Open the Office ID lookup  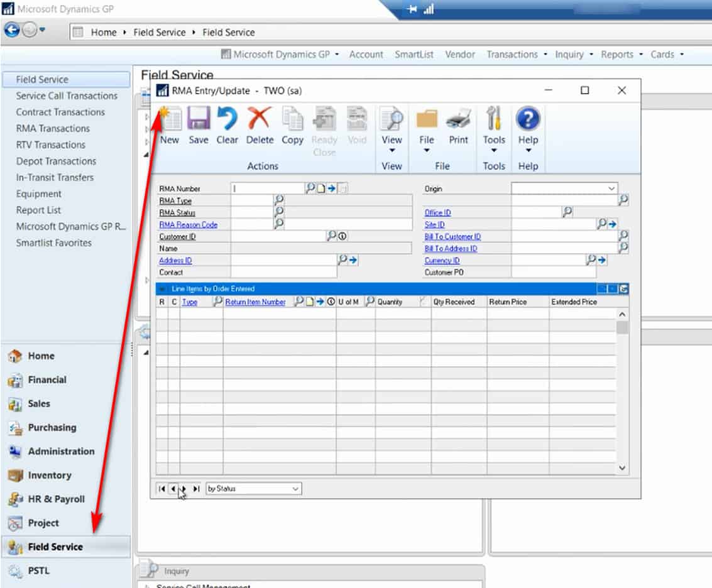567,212
